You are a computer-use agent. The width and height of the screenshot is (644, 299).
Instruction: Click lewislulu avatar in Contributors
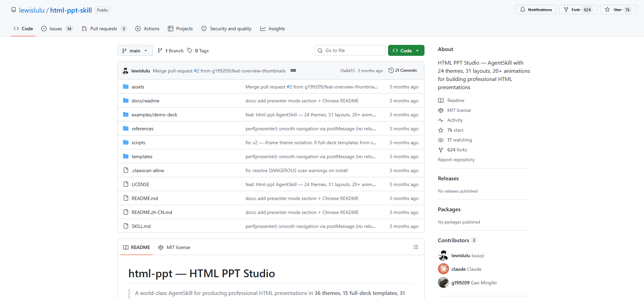[x=443, y=255]
